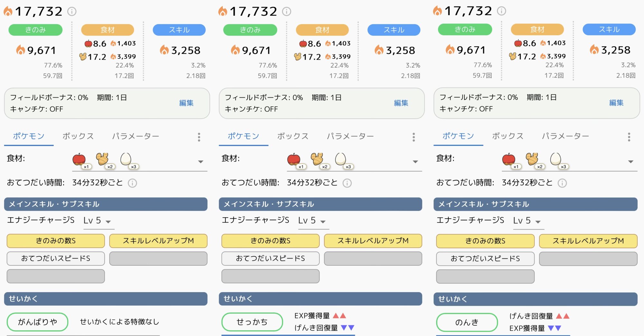The height and width of the screenshot is (336, 644).
Task: Toggle きのみの数S sub skill in left panel
Action: click(x=56, y=241)
